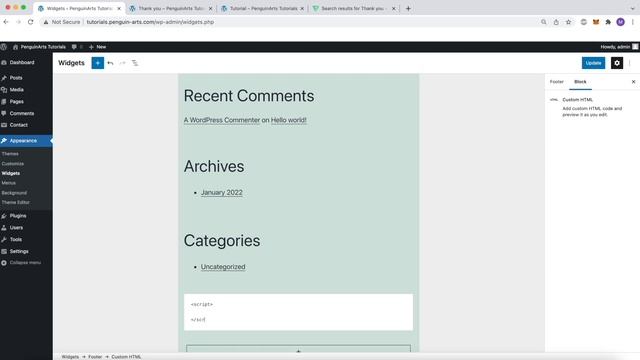Visit PenguinArts Tutorials site link
This screenshot has height=360, width=640.
click(x=39, y=47)
